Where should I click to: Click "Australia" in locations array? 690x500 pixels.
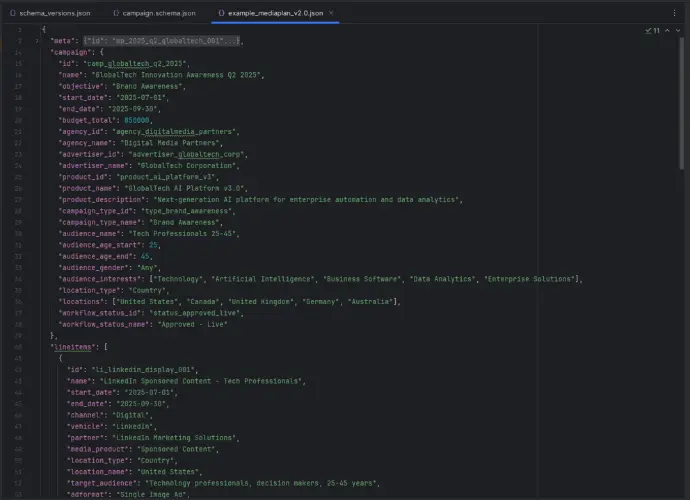click(x=371, y=302)
